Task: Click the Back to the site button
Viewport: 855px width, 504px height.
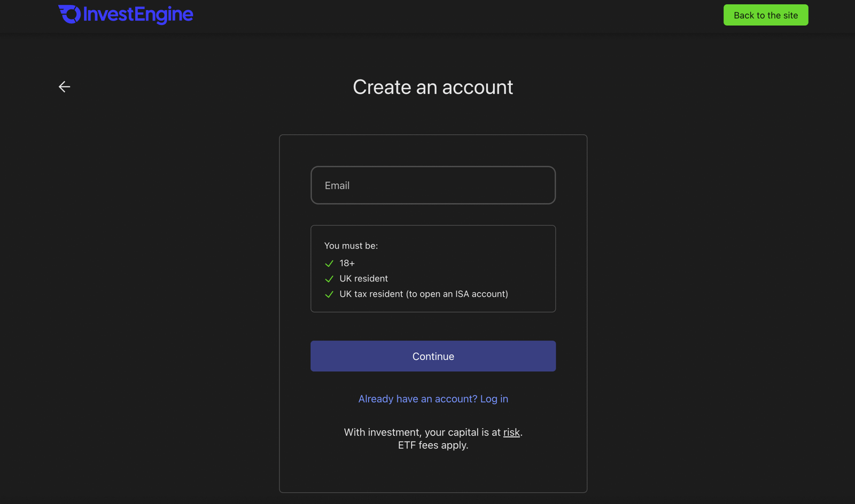Action: [x=765, y=15]
